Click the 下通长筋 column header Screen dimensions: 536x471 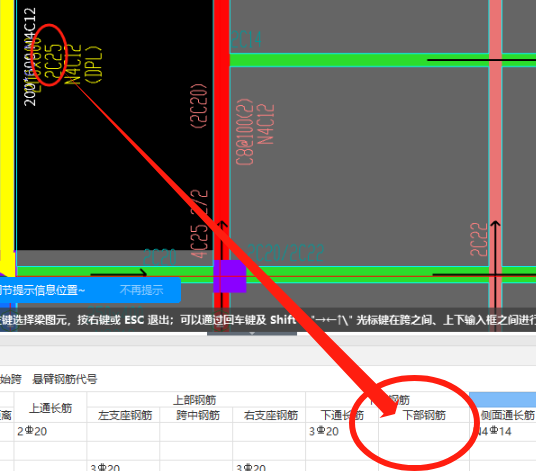(342, 415)
